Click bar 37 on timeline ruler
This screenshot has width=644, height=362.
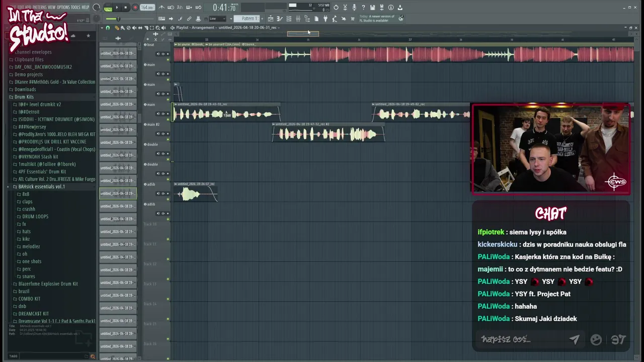coord(410,40)
